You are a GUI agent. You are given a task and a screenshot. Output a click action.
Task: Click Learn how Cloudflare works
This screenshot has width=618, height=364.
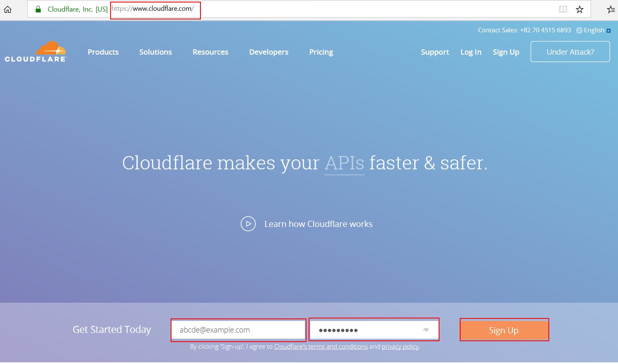point(319,224)
